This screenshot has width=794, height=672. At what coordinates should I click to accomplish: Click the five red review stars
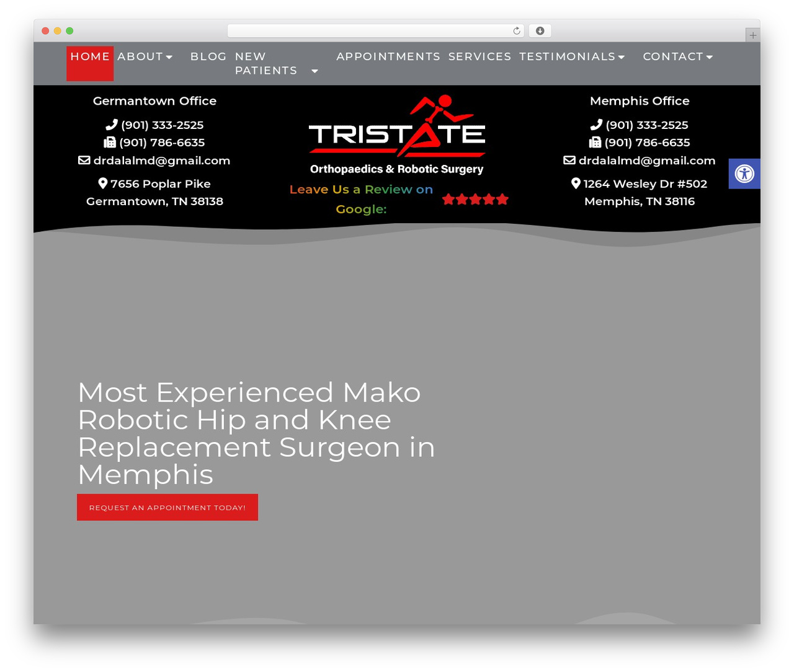click(475, 199)
